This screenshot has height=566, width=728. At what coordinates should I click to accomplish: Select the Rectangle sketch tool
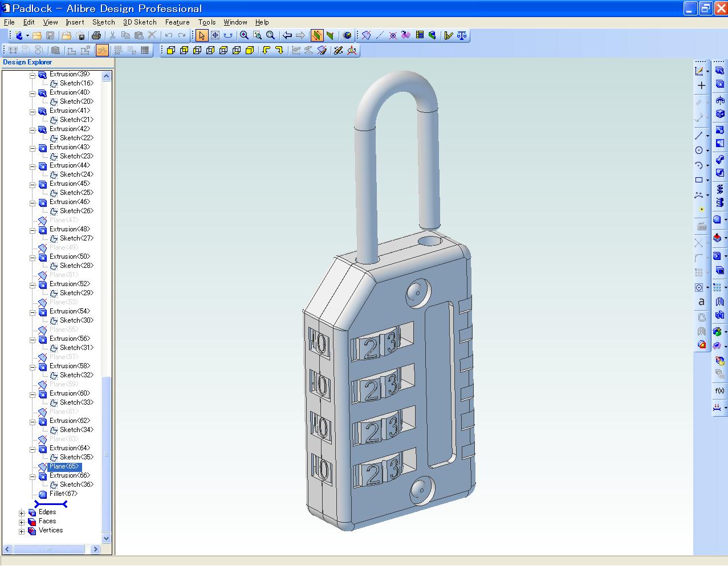pos(699,180)
